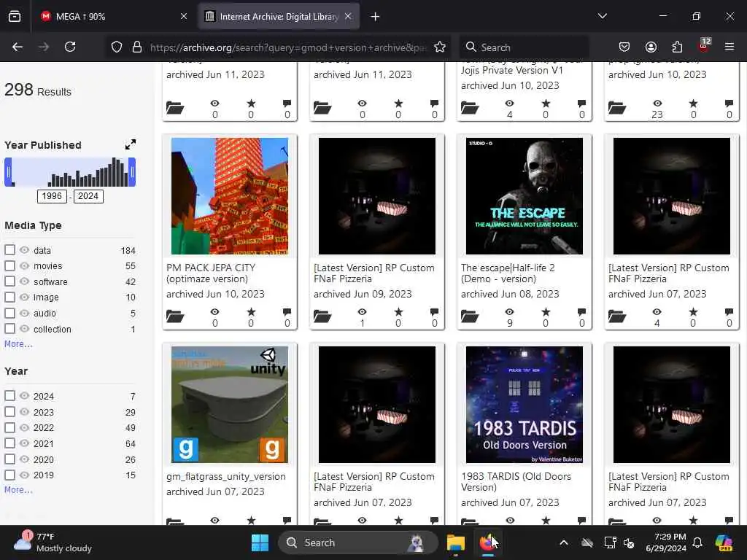Close the Internet Archive tab

348,16
